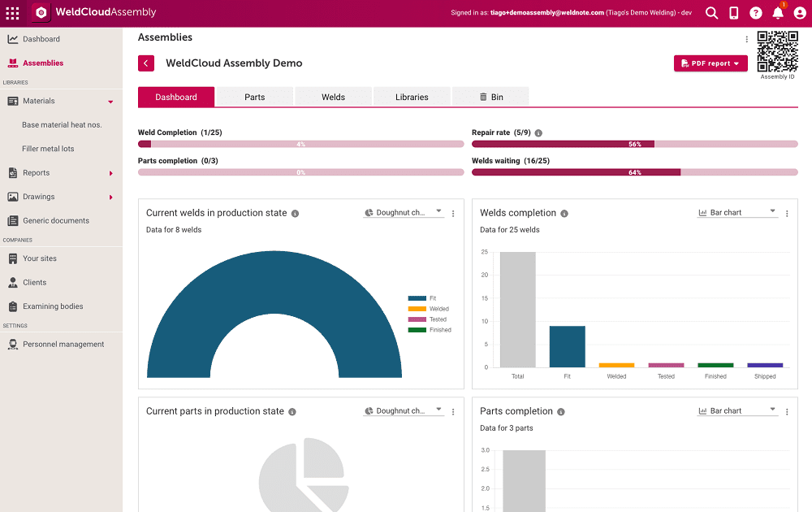Click the search magnifier icon in header
Viewport: 812px width, 512px height.
tap(711, 13)
